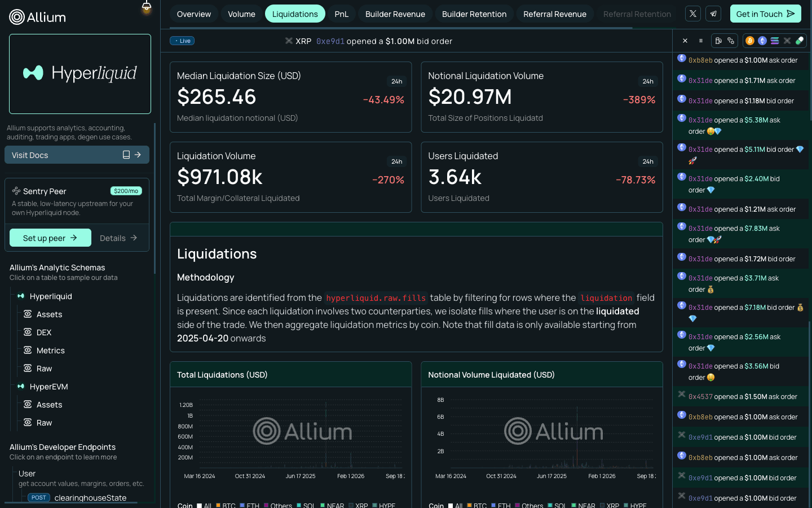Click the Get in Touch button

[x=766, y=14]
